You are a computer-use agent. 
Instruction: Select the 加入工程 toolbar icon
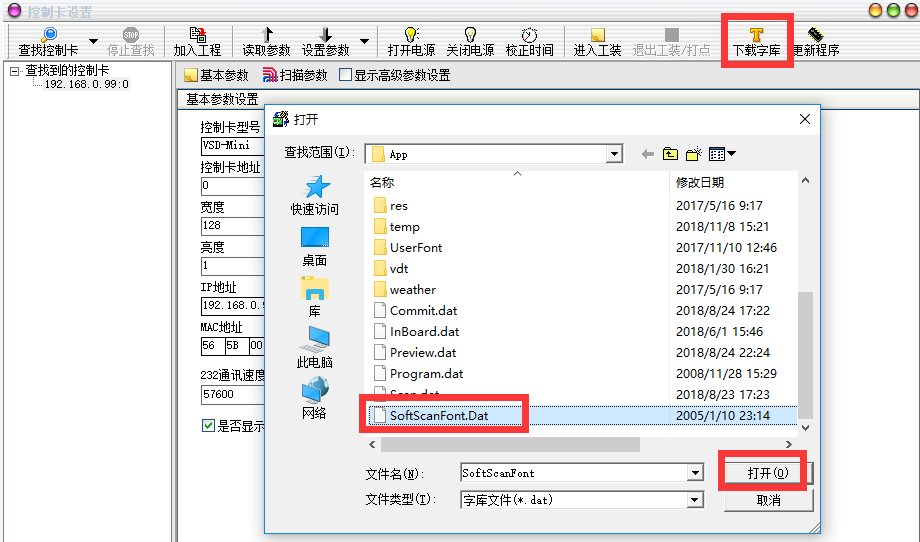point(198,35)
